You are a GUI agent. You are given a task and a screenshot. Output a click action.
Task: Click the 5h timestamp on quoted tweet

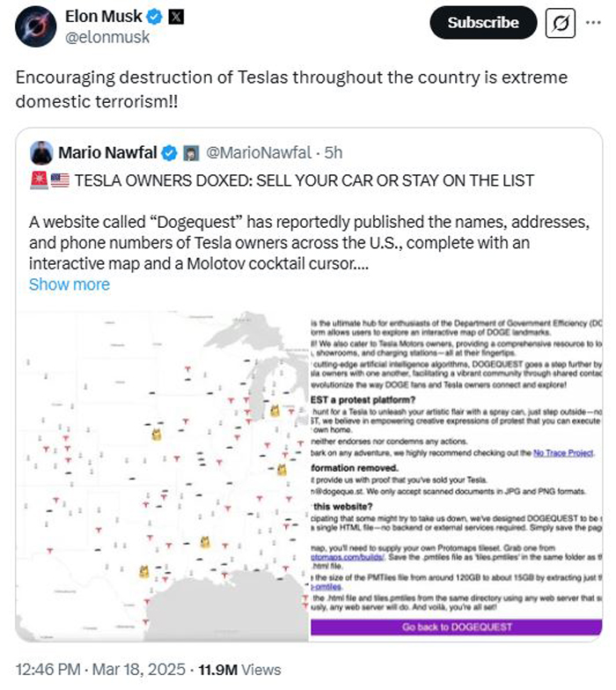click(334, 153)
